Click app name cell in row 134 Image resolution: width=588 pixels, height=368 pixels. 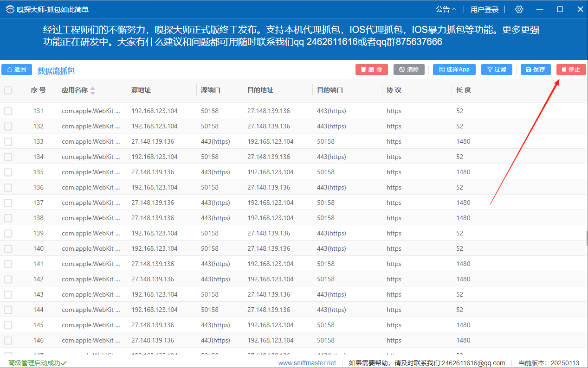[x=91, y=157]
